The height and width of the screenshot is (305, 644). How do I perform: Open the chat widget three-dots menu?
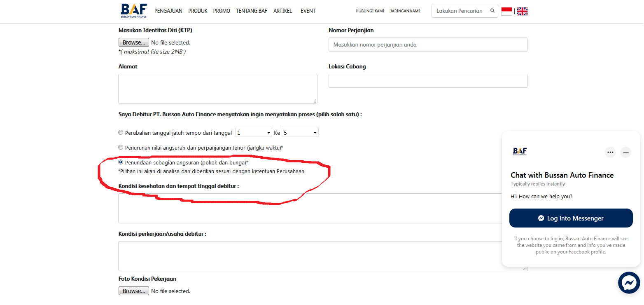[610, 152]
